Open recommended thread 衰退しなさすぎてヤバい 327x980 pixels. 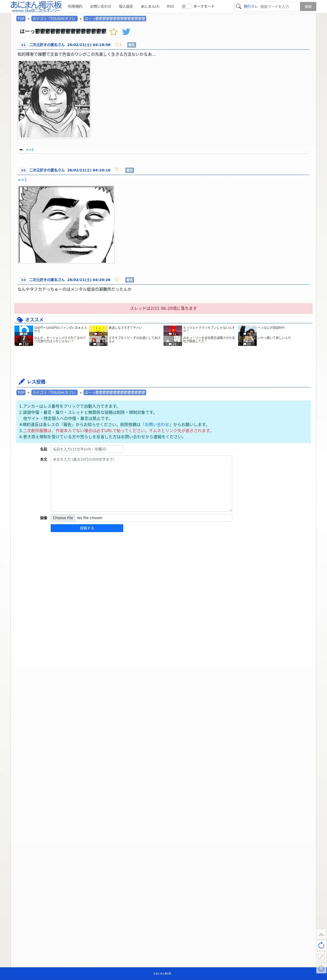[x=125, y=328]
